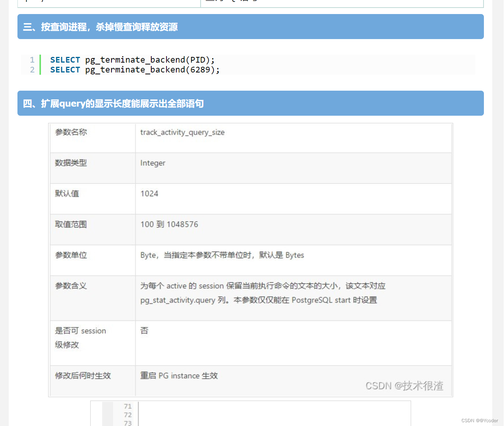
Task: Click the 取值范围 row showing 100 到 1048576
Action: (x=169, y=224)
